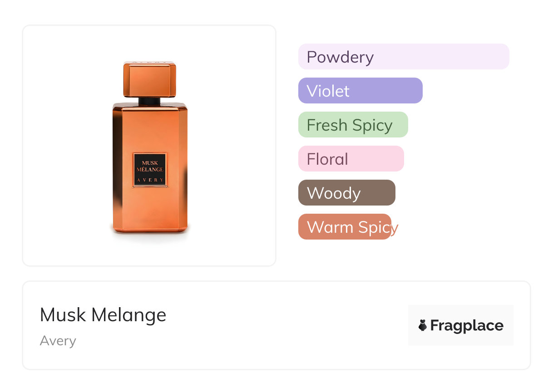Click the Woody text label
The height and width of the screenshot is (392, 553).
click(x=334, y=193)
